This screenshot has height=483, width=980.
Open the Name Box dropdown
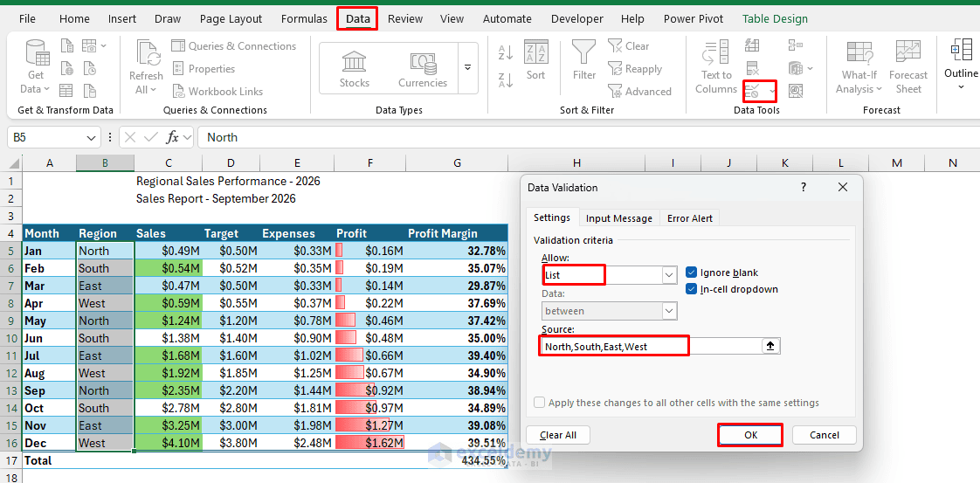pos(91,137)
